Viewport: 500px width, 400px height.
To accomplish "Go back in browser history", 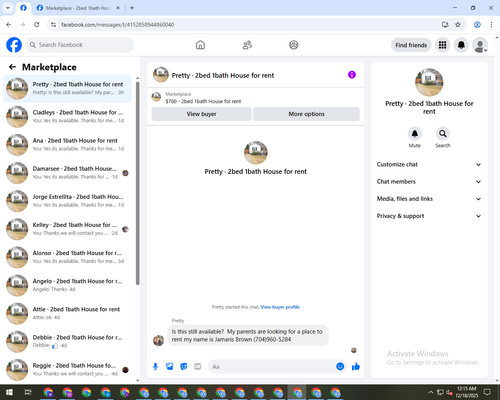I will (x=9, y=24).
